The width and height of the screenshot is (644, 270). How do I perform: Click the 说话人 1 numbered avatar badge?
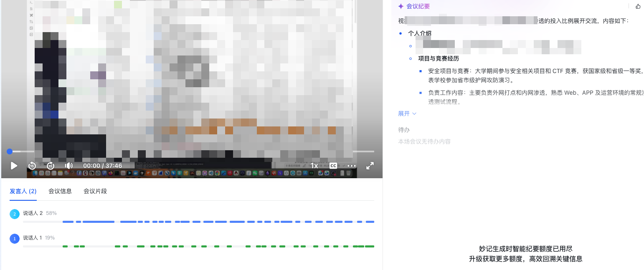coord(14,238)
